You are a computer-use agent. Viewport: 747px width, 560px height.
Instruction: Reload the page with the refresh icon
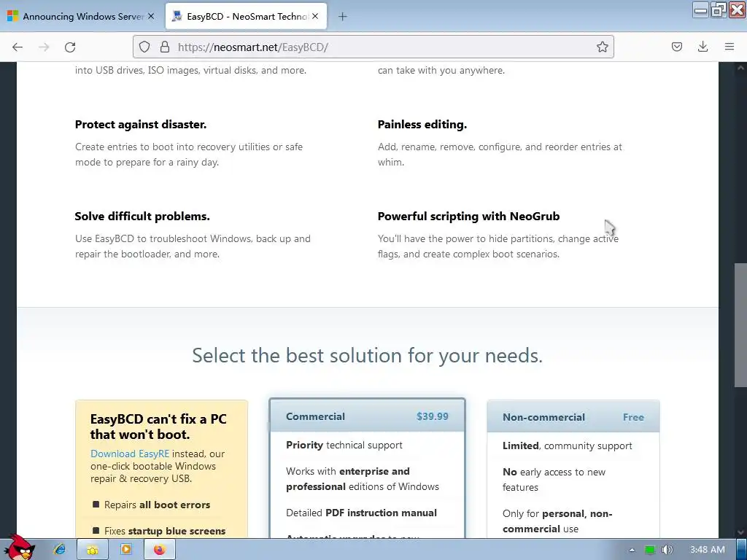pos(70,47)
